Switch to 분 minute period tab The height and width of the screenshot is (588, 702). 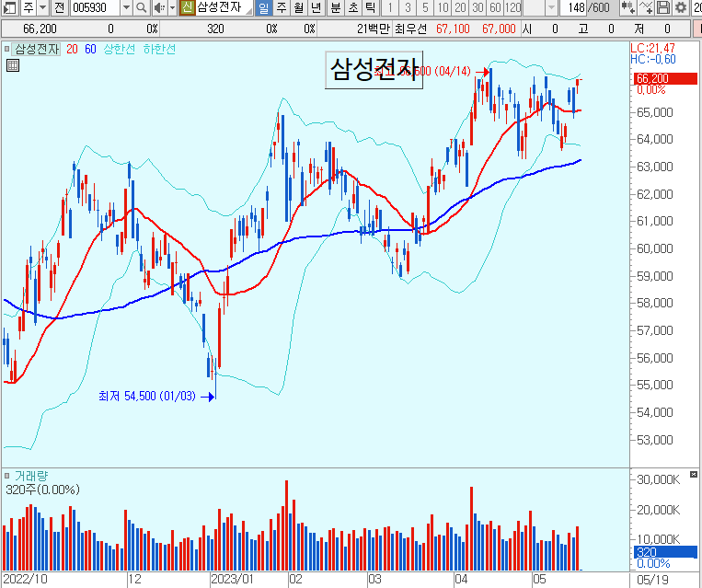click(335, 7)
